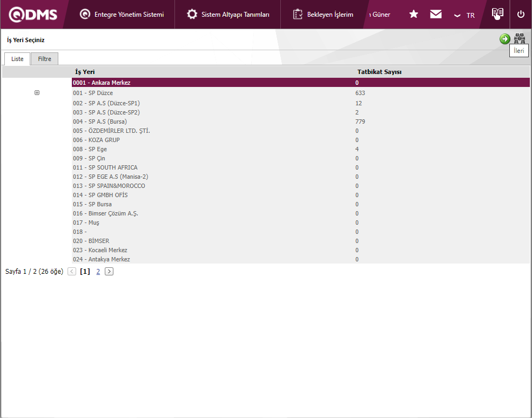The image size is (532, 418).
Task: Click current page [1] indicator
Action: click(x=85, y=272)
